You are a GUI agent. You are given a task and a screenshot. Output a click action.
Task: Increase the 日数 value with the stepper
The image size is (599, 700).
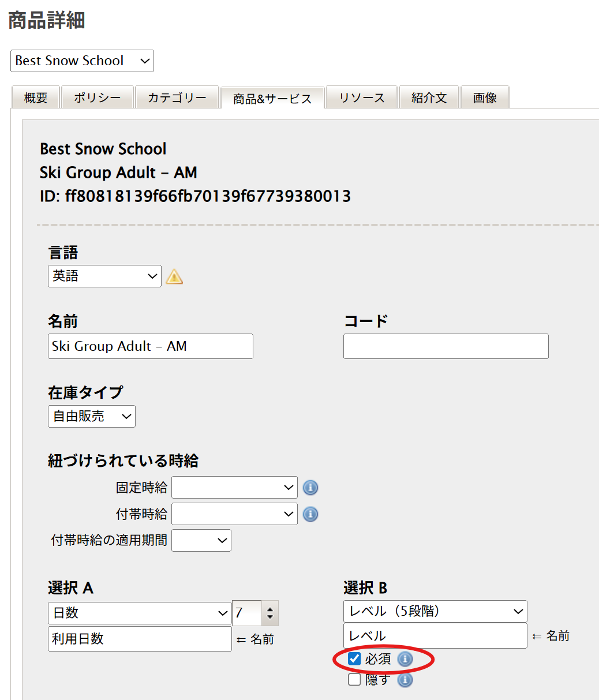point(270,608)
